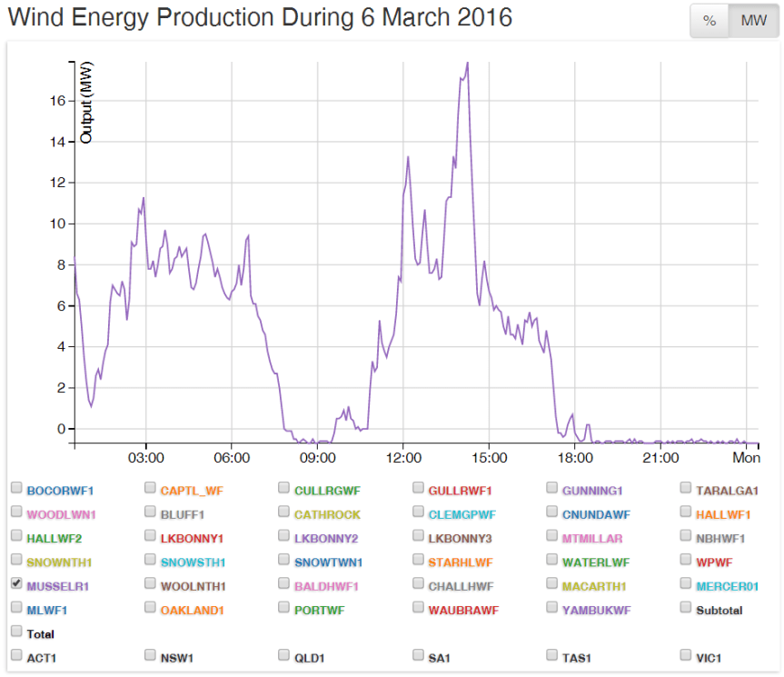
Task: Switch the chart to percent view
Action: tap(710, 21)
